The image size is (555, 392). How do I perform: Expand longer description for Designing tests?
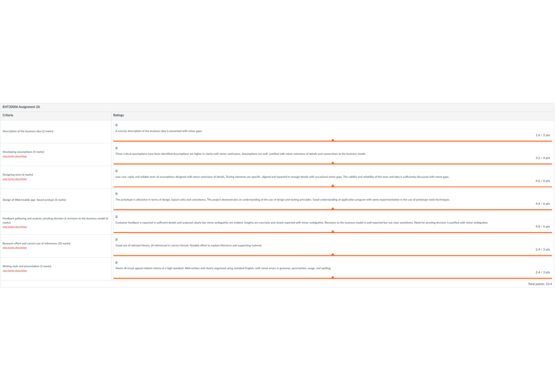pos(15,179)
